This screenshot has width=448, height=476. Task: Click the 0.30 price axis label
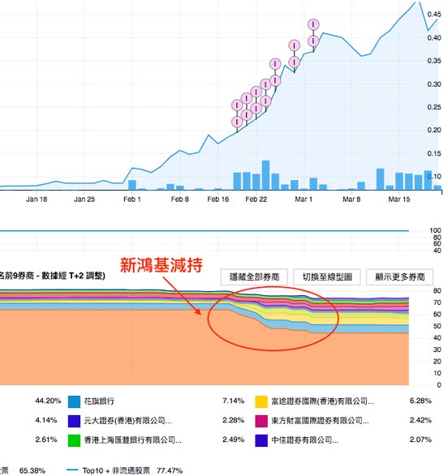434,84
